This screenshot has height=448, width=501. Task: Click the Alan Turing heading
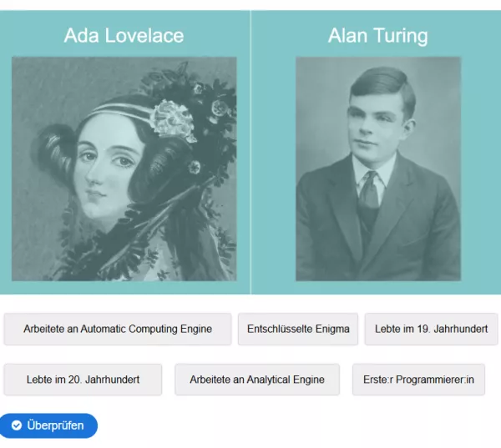click(377, 35)
